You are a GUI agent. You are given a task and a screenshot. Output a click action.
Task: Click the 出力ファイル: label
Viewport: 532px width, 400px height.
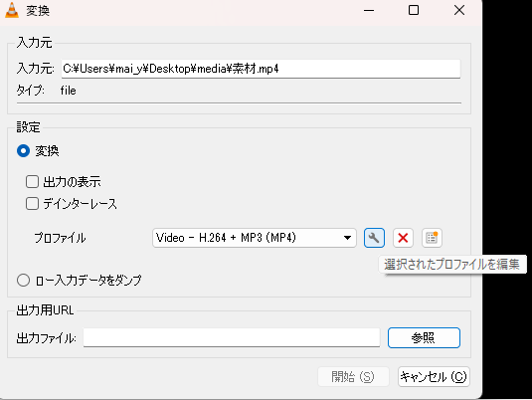47,338
